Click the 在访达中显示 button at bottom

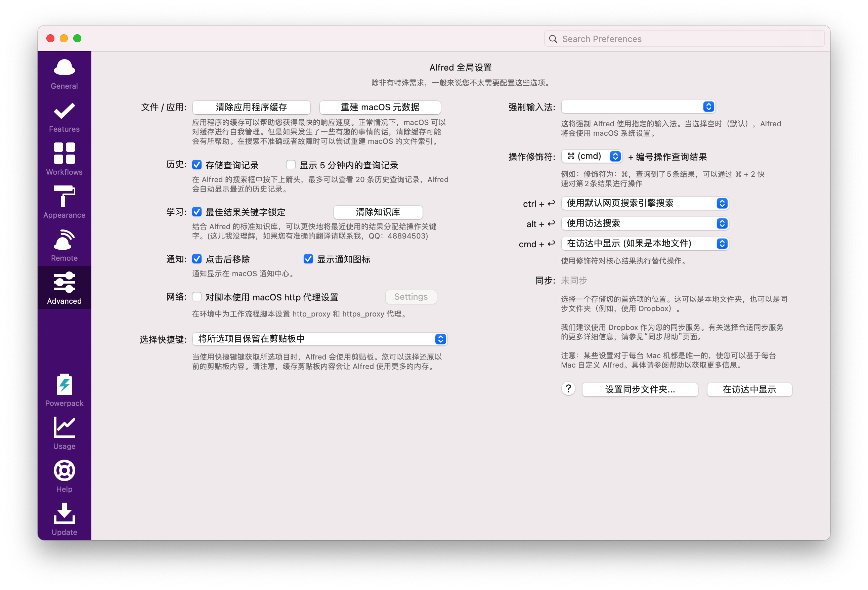(749, 389)
